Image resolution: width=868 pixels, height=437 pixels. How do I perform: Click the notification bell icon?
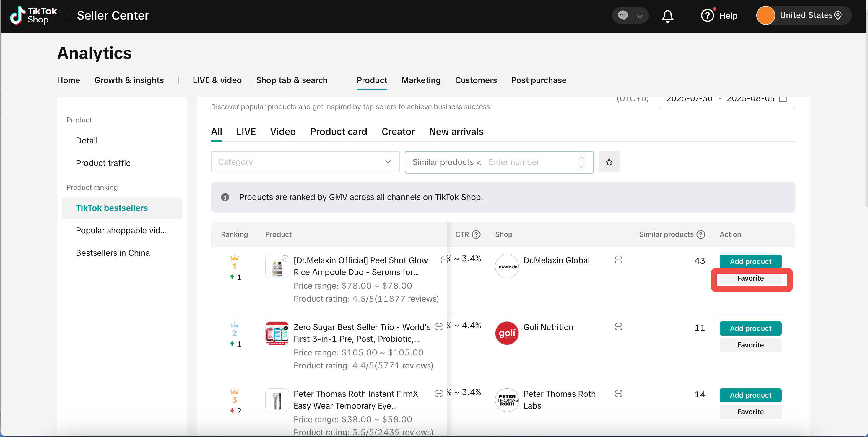[667, 16]
